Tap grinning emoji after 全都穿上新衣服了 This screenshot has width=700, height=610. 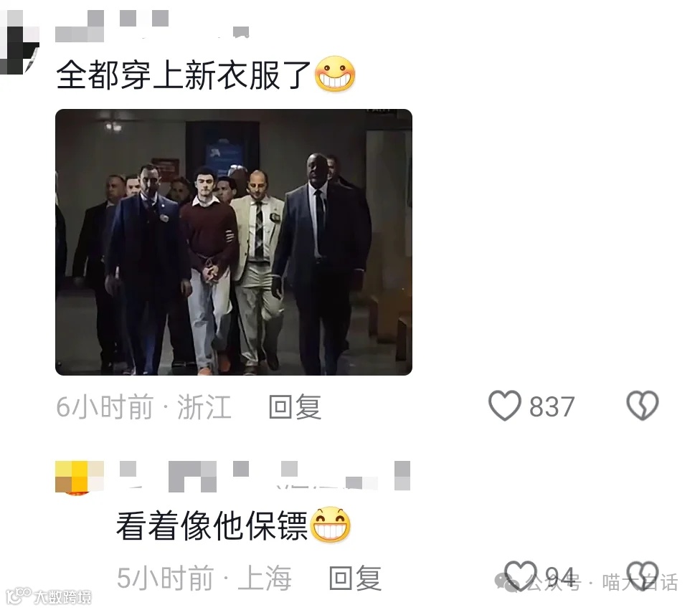click(x=335, y=74)
